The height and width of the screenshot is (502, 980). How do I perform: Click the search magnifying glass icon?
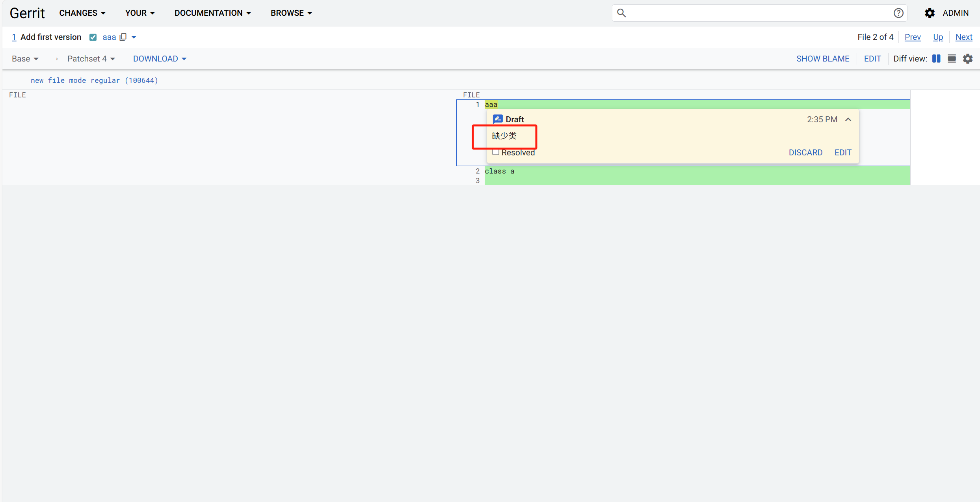click(621, 13)
